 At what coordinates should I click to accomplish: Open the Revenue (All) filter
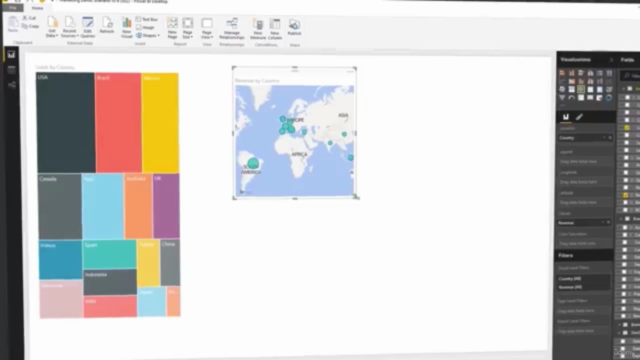pos(583,287)
